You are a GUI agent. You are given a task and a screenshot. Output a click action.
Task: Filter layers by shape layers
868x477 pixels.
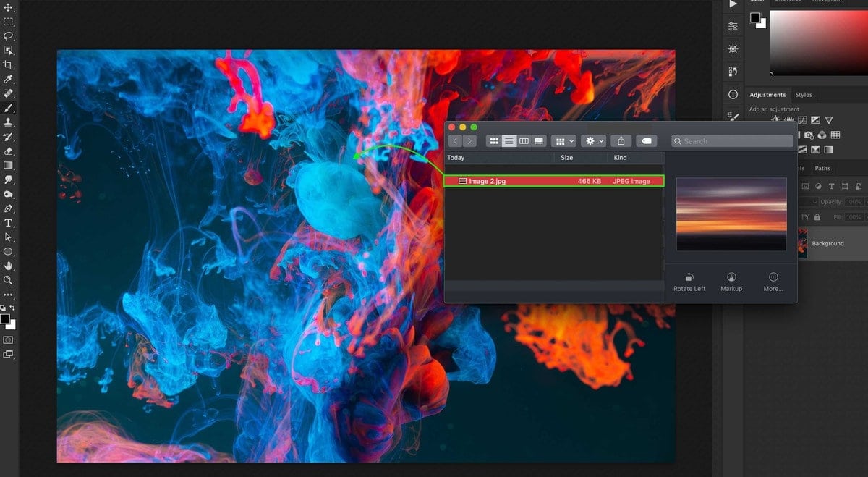click(845, 187)
